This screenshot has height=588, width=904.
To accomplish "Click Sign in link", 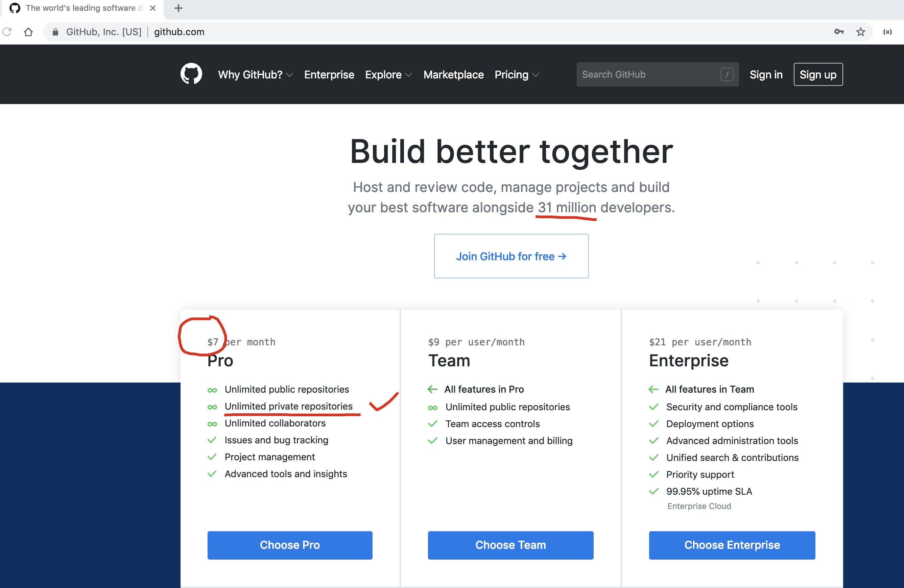I will [766, 74].
